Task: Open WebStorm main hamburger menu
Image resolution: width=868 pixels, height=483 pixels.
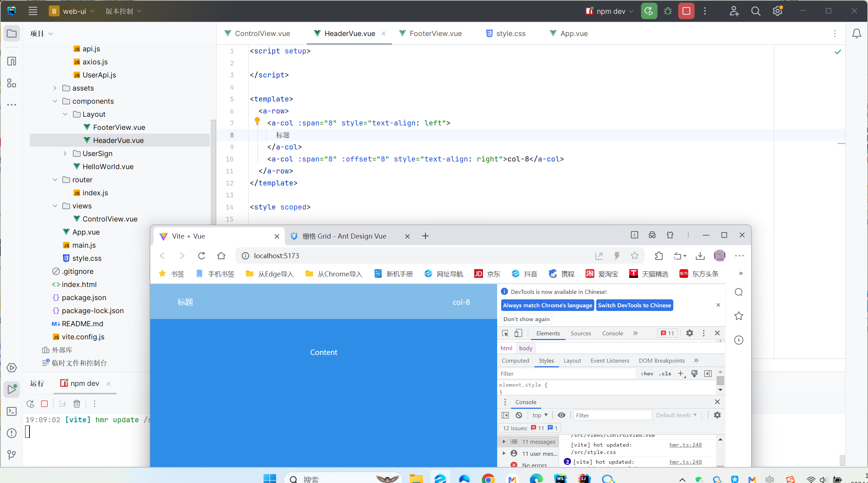Action: (33, 11)
